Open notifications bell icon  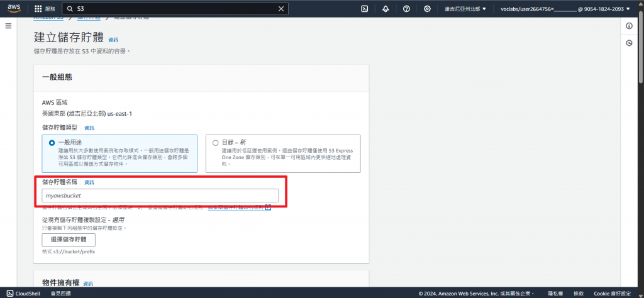[x=386, y=9]
